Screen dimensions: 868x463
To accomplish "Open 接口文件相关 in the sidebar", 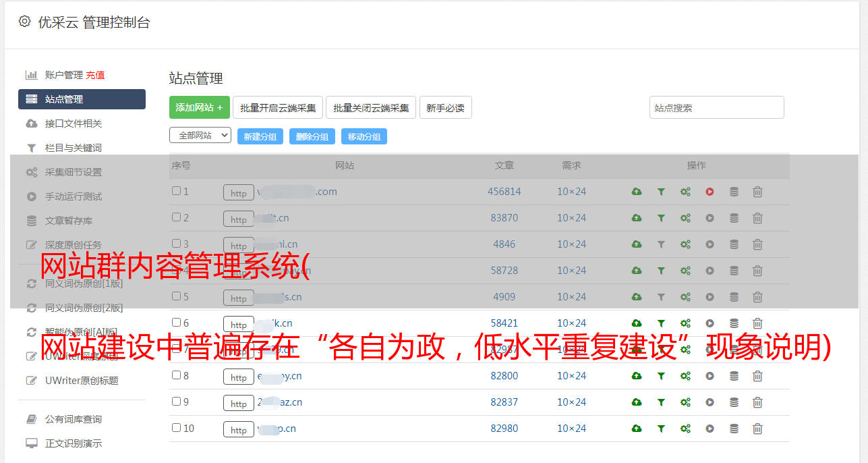I will pyautogui.click(x=74, y=124).
